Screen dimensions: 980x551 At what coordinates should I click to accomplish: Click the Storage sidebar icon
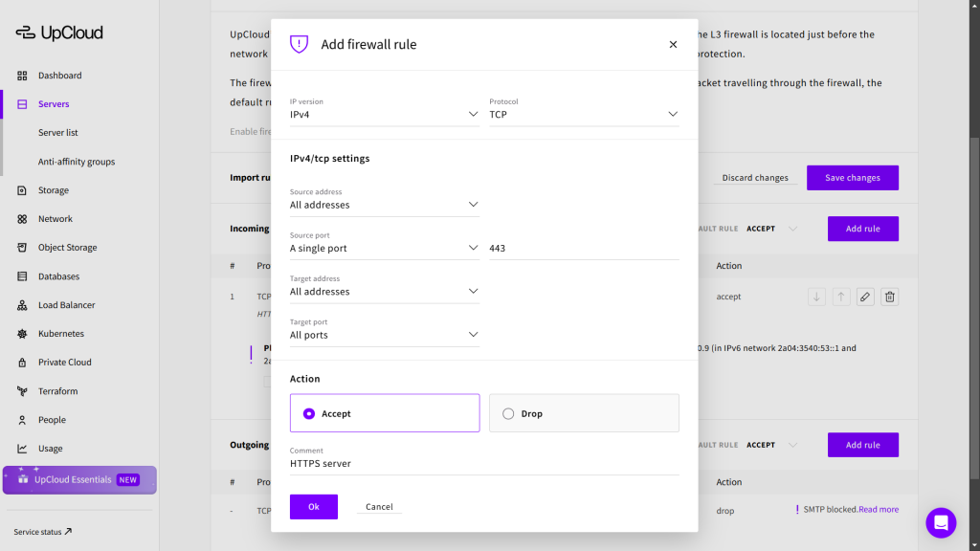[22, 190]
